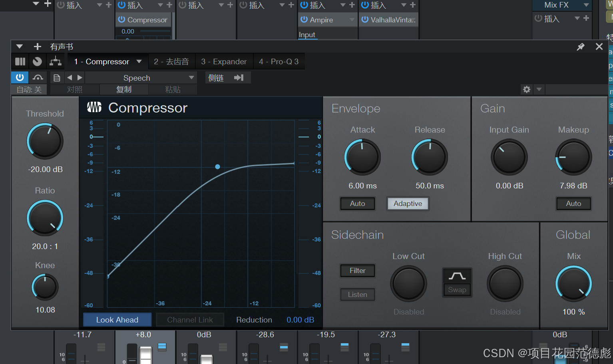This screenshot has width=613, height=364.
Task: Toggle the Look Ahead button
Action: [x=117, y=320]
